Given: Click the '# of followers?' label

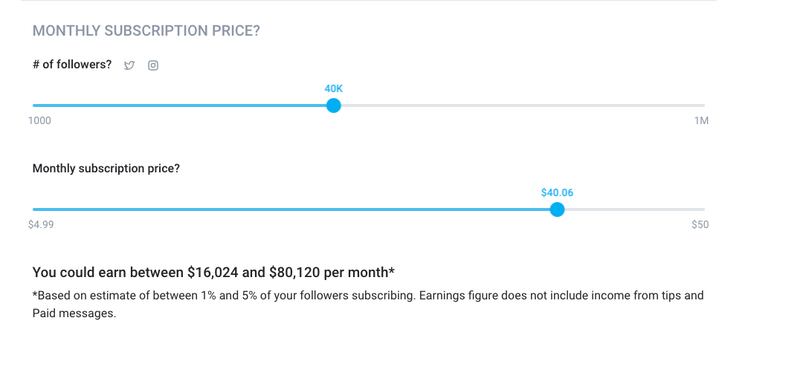Looking at the screenshot, I should coord(72,65).
